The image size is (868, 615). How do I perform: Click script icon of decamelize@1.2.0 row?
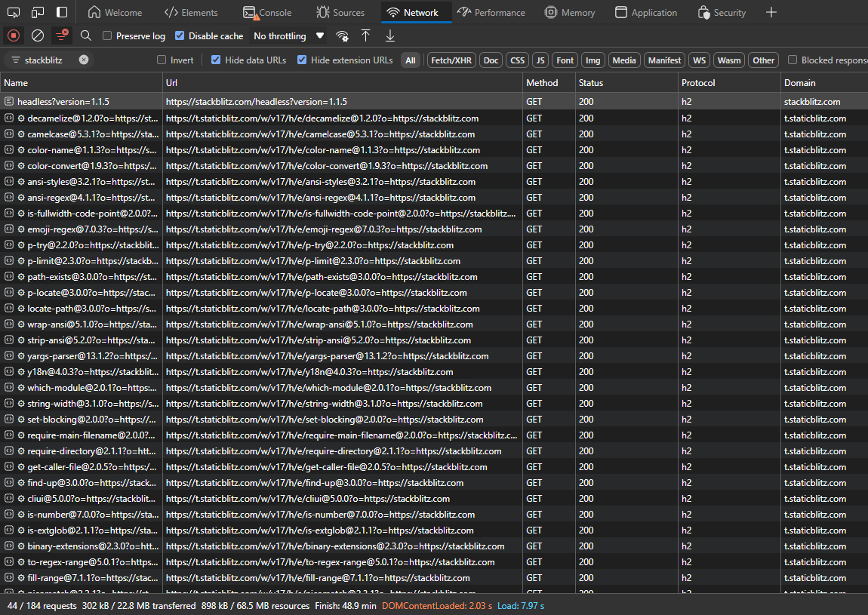(x=9, y=118)
